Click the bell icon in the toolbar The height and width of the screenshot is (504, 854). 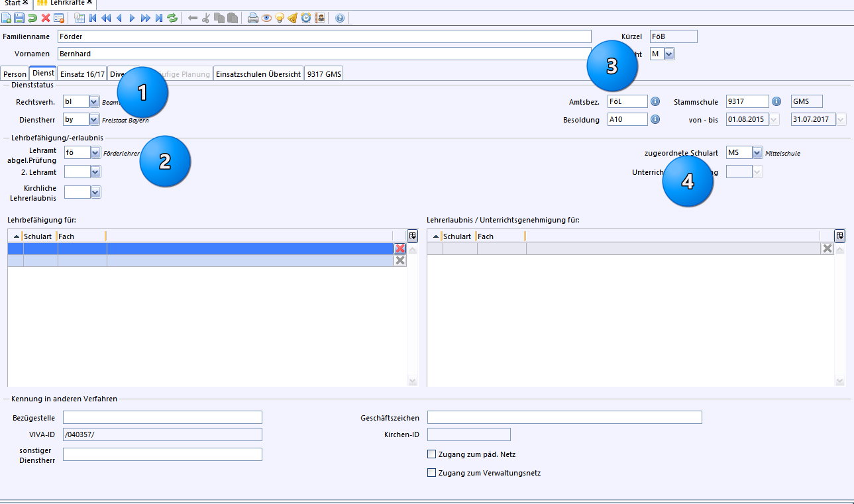[292, 18]
